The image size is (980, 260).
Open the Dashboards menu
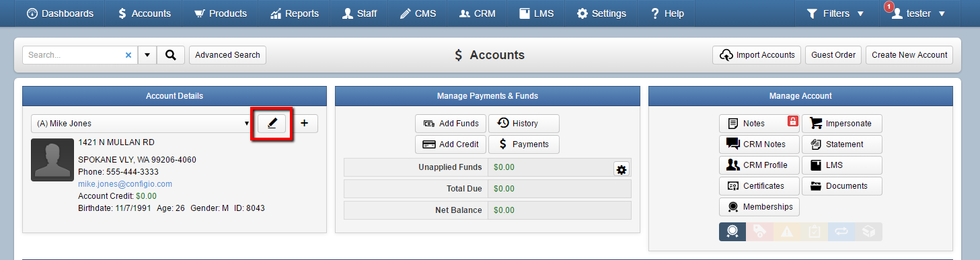(x=60, y=13)
